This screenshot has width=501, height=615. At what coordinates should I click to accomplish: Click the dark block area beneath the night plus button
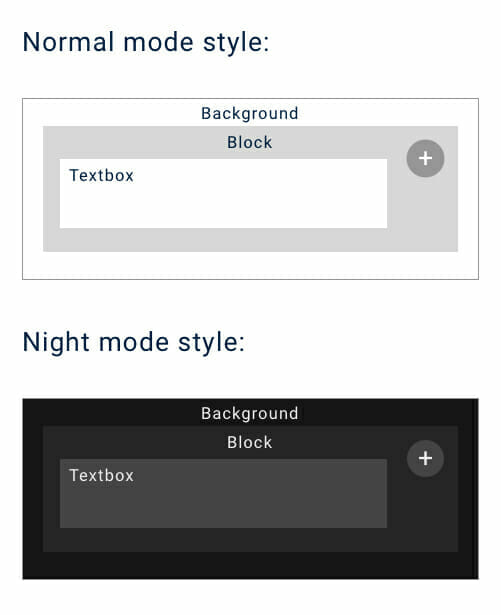pos(425,514)
